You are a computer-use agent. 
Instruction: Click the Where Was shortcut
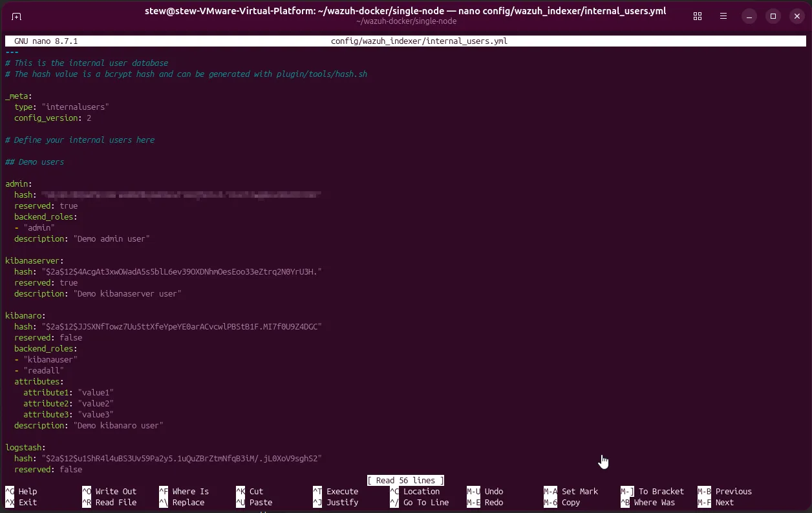tap(648, 503)
